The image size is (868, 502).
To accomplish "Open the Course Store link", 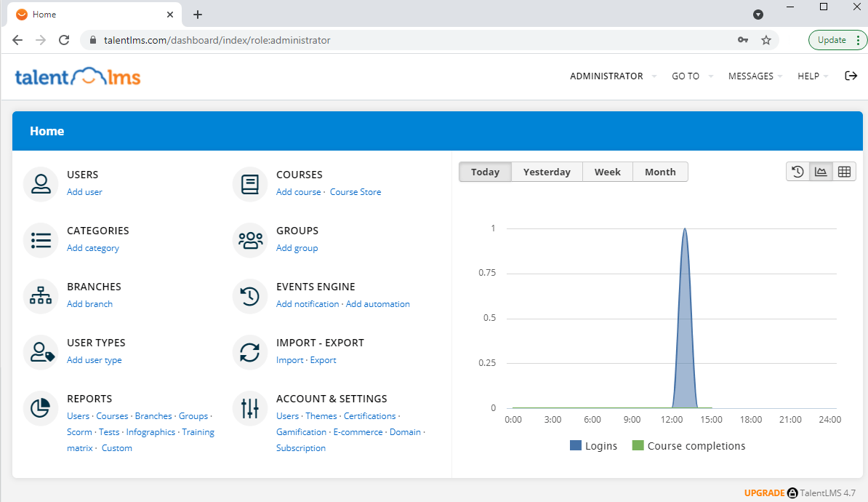I will click(355, 192).
